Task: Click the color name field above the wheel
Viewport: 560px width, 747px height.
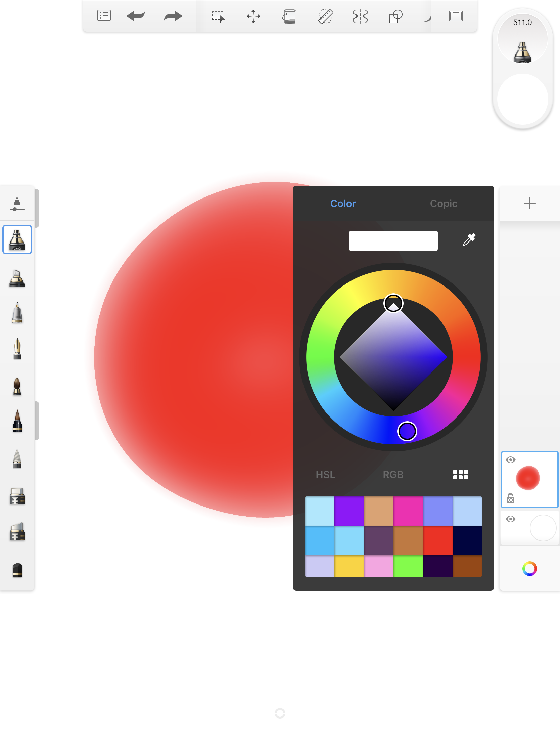Action: click(393, 240)
